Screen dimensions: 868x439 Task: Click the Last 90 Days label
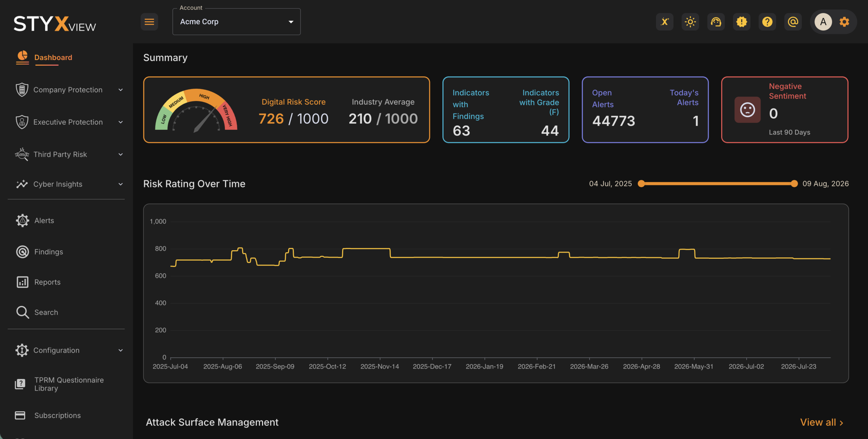(789, 132)
